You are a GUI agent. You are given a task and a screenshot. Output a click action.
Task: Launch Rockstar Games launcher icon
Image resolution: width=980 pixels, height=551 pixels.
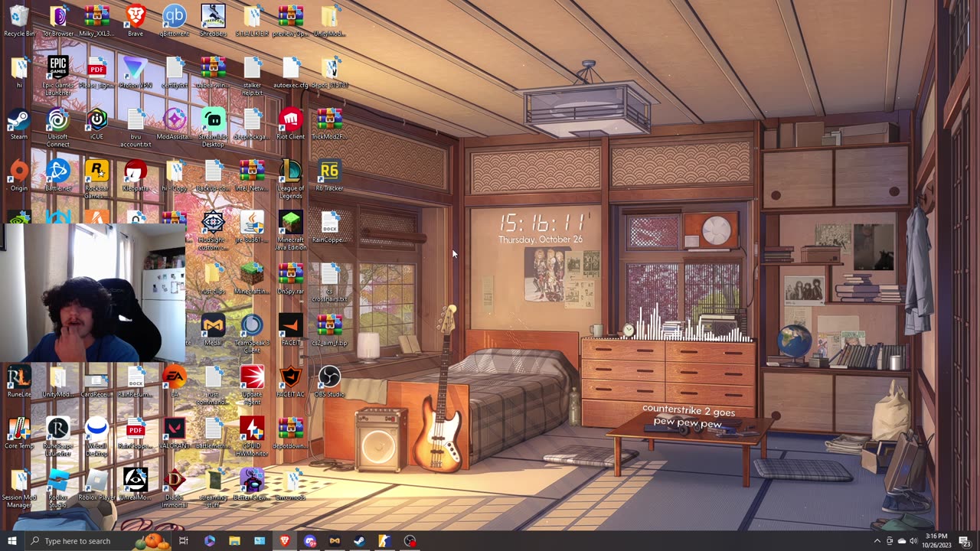(x=96, y=179)
